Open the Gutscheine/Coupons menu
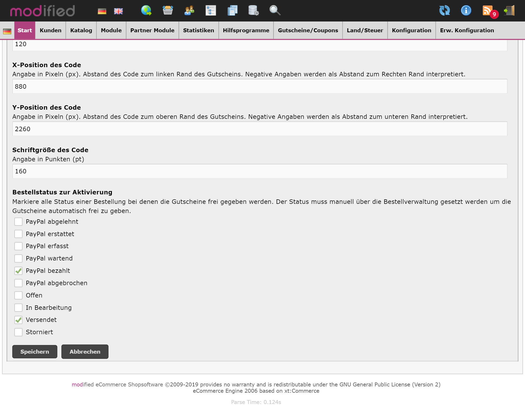This screenshot has width=525, height=420. point(308,30)
